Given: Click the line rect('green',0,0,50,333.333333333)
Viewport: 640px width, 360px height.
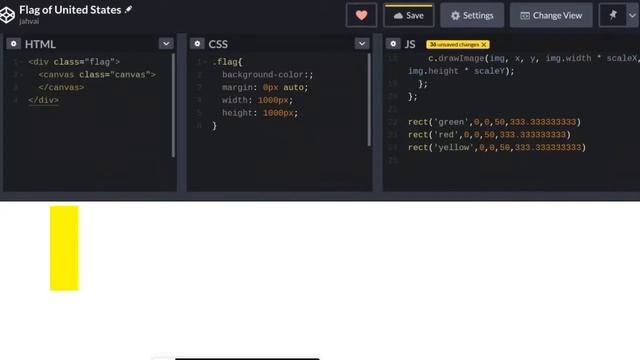Looking at the screenshot, I should [494, 122].
